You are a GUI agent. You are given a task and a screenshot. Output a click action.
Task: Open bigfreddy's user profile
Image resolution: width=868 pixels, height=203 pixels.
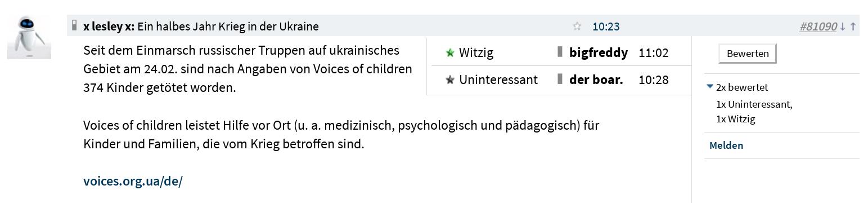(599, 52)
